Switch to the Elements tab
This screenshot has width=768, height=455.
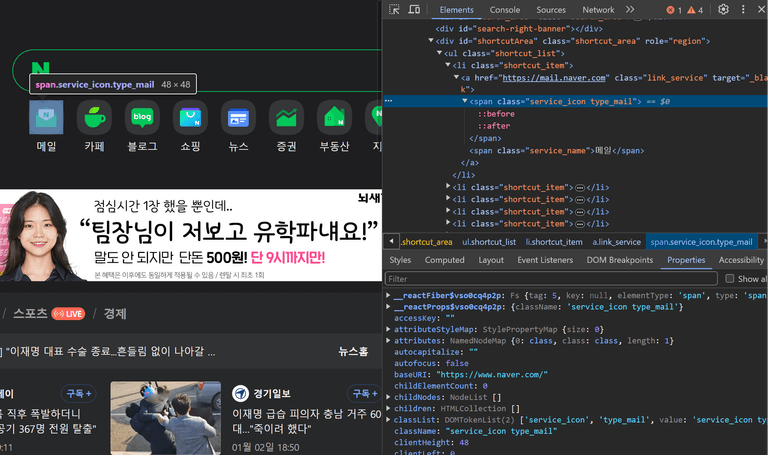(x=456, y=10)
